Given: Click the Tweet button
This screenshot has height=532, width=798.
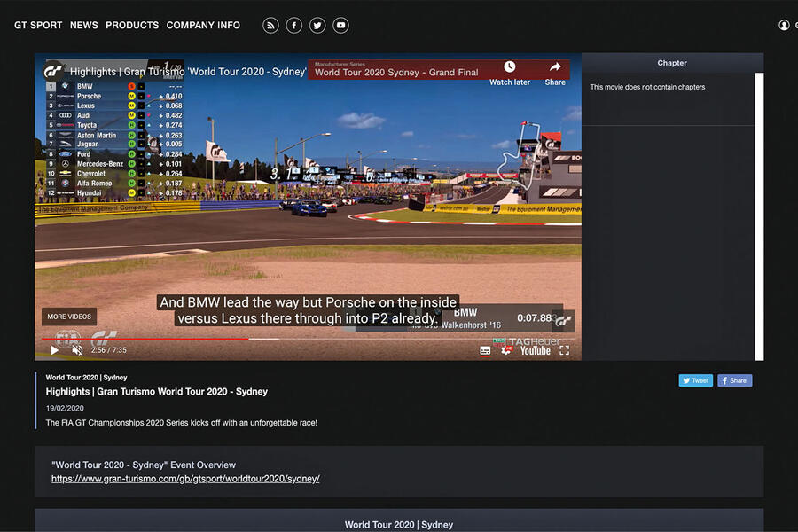Looking at the screenshot, I should (x=696, y=380).
